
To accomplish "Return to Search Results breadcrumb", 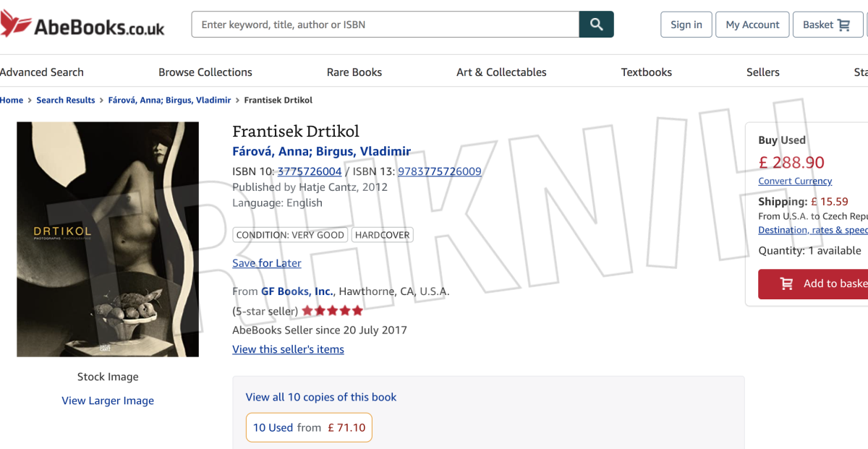I will pyautogui.click(x=66, y=101).
